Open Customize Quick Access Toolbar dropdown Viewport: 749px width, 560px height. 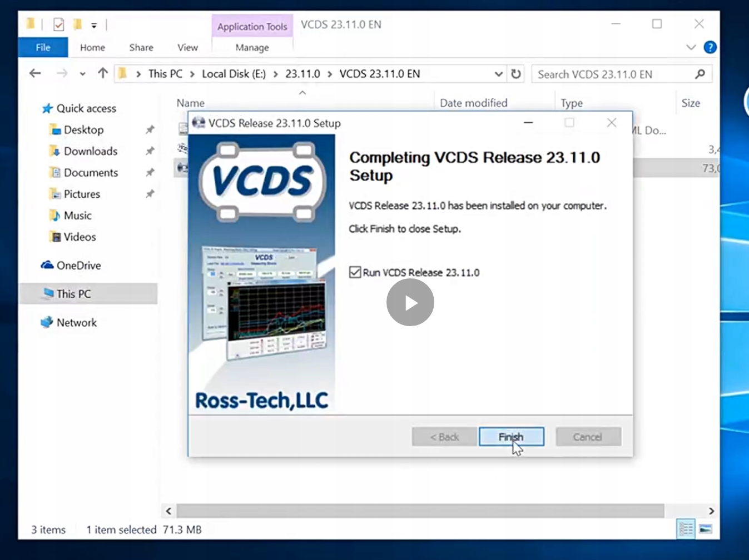(x=94, y=25)
